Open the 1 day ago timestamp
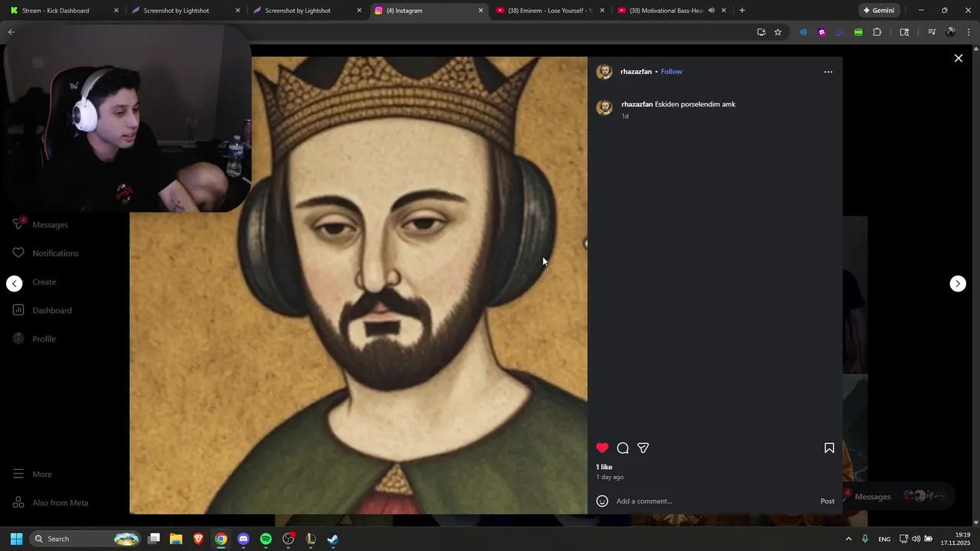The width and height of the screenshot is (980, 551). [610, 477]
